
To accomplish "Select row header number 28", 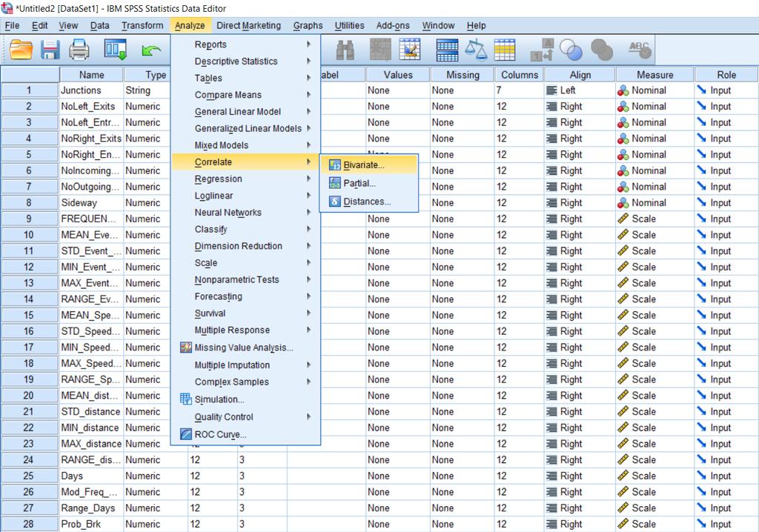I will click(29, 524).
